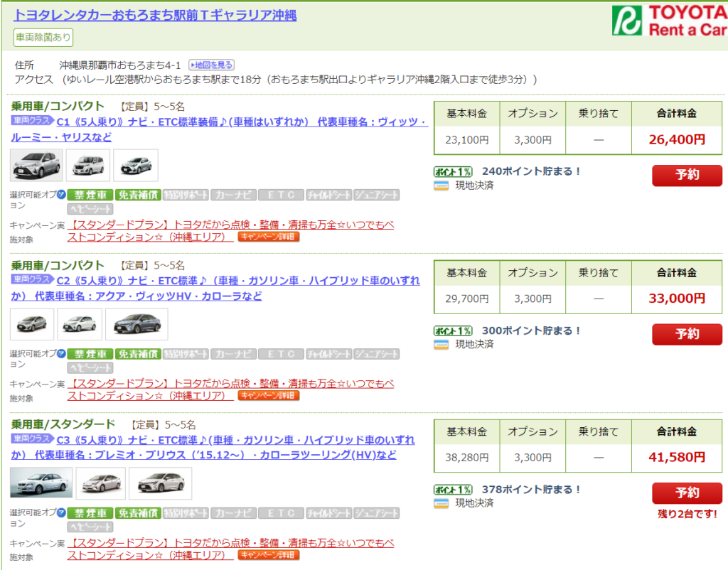Open C3 plan スタンダードプラン campaign link
Image resolution: width=728 pixels, height=570 pixels.
[231, 549]
